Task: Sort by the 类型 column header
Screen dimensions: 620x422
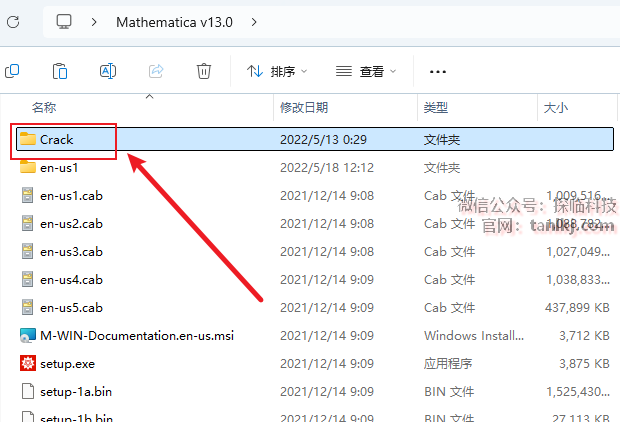Action: point(436,107)
